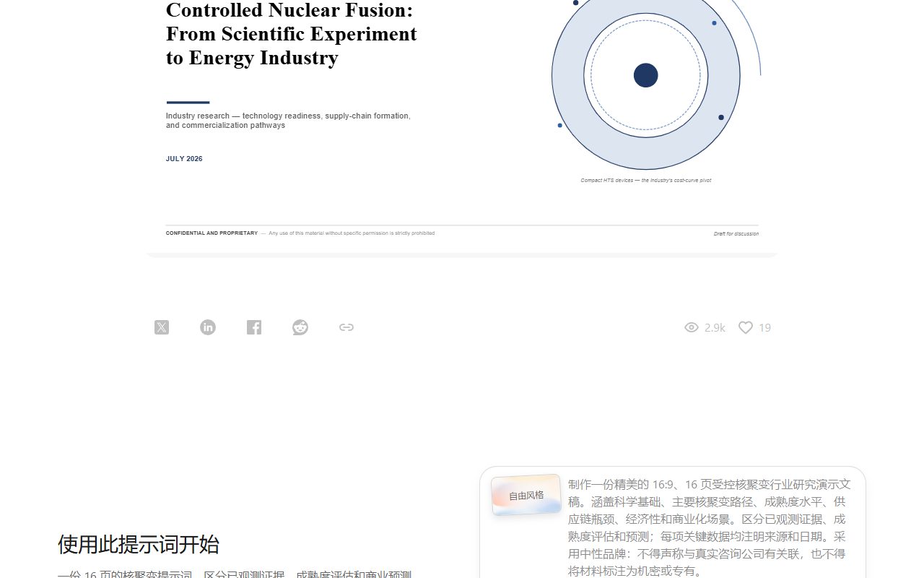924x578 pixels.
Task: Share the deck on X (Twitter)
Action: (162, 327)
